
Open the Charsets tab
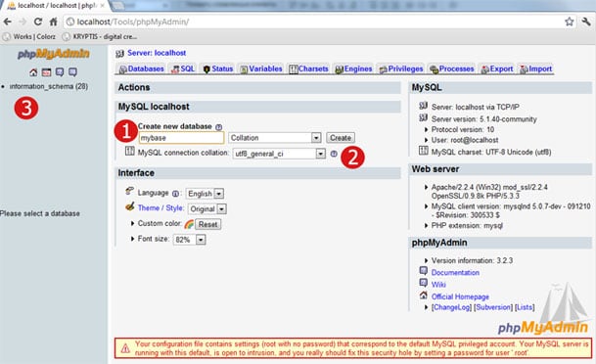[x=308, y=68]
